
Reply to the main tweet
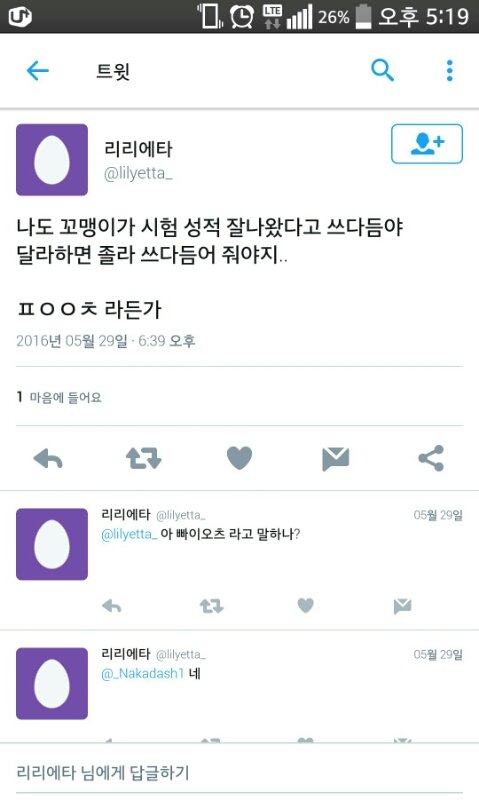click(x=48, y=458)
